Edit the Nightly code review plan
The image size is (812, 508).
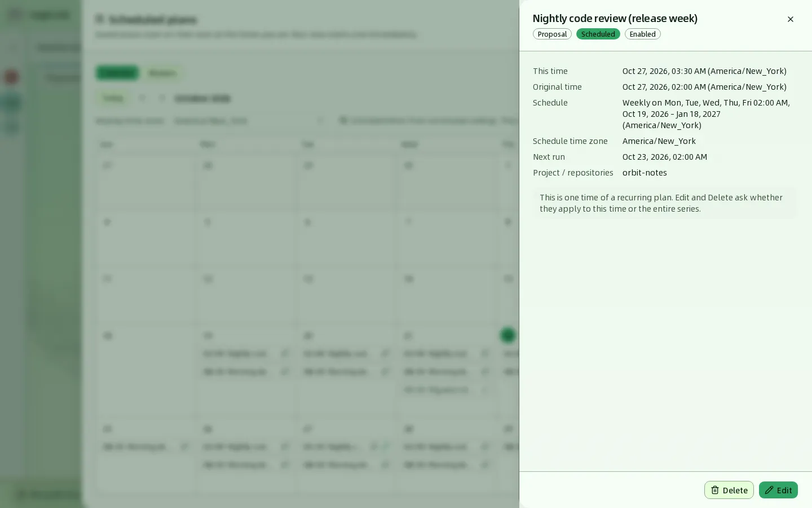pyautogui.click(x=778, y=490)
